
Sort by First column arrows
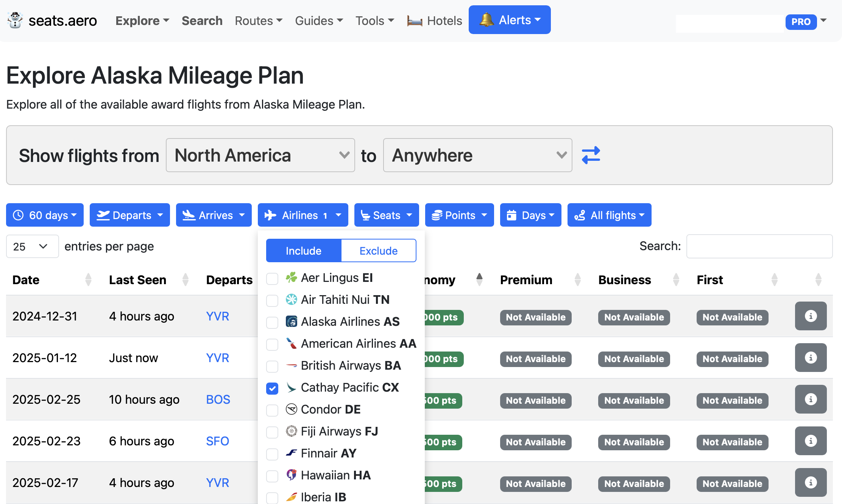click(774, 280)
